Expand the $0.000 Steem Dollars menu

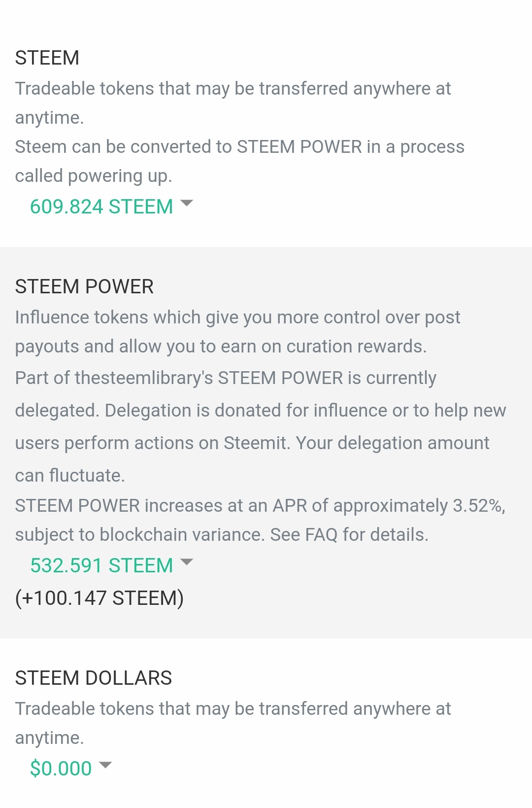(x=61, y=769)
